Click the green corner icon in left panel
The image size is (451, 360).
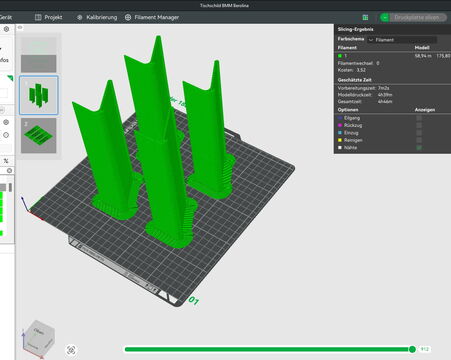(x=10, y=78)
